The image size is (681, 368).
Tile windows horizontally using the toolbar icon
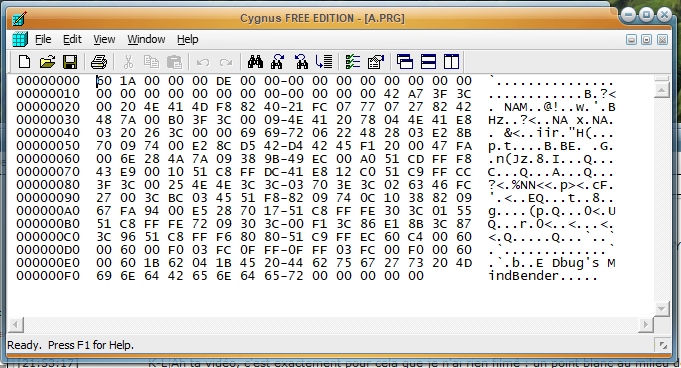tap(428, 62)
